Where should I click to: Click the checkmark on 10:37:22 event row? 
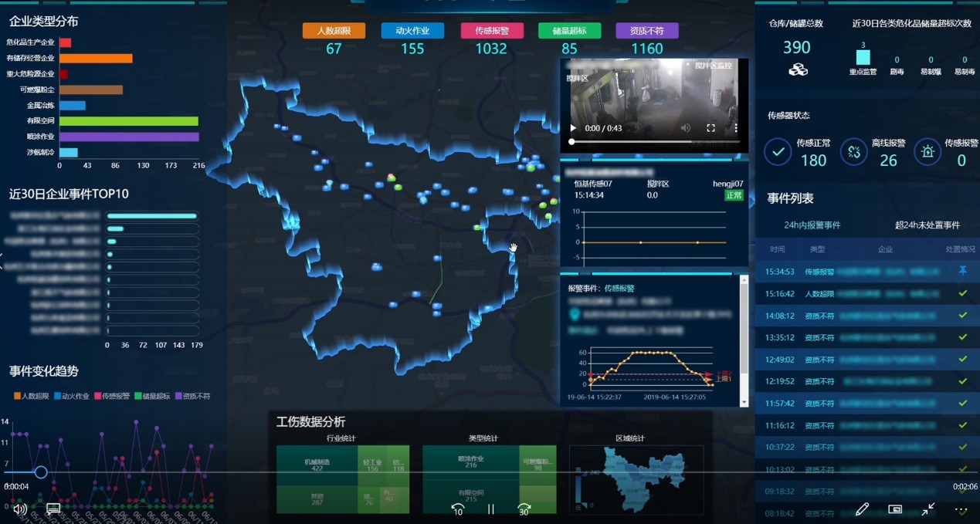962,446
